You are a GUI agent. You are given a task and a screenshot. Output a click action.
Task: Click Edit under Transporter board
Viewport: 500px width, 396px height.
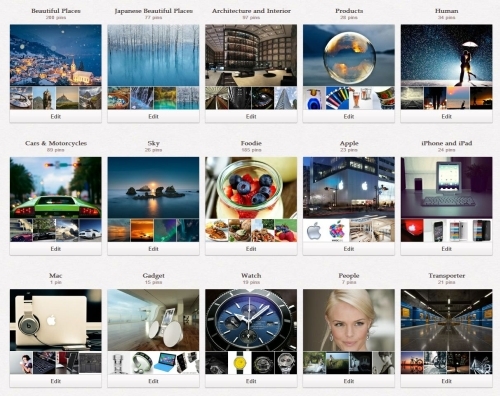[446, 381]
